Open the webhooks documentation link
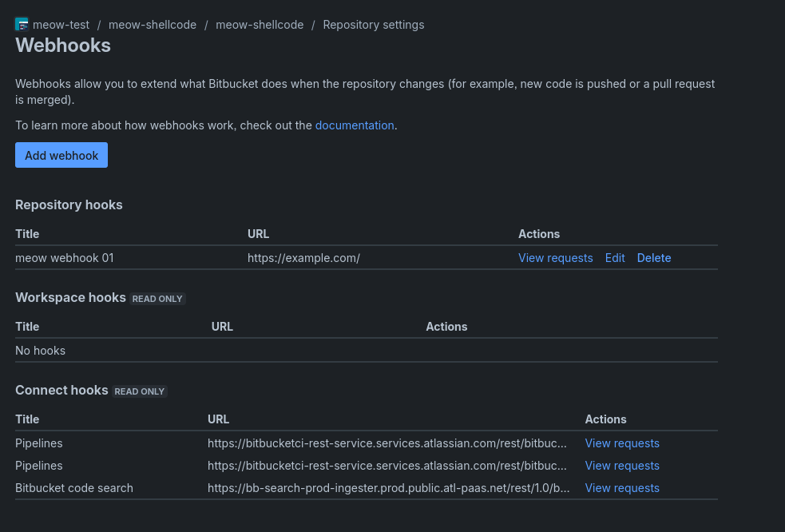Image resolution: width=785 pixels, height=532 pixels. (355, 125)
